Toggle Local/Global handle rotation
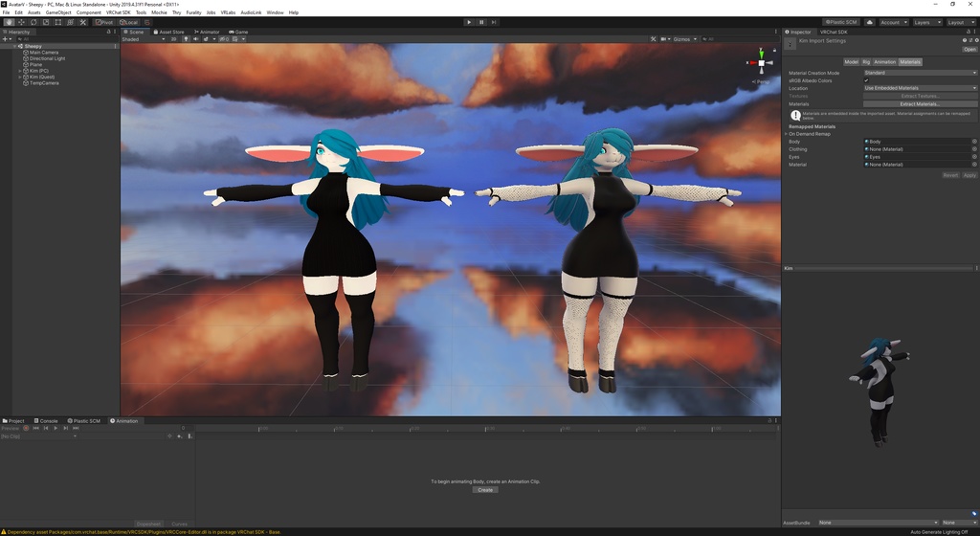This screenshot has height=536, width=980. click(129, 22)
